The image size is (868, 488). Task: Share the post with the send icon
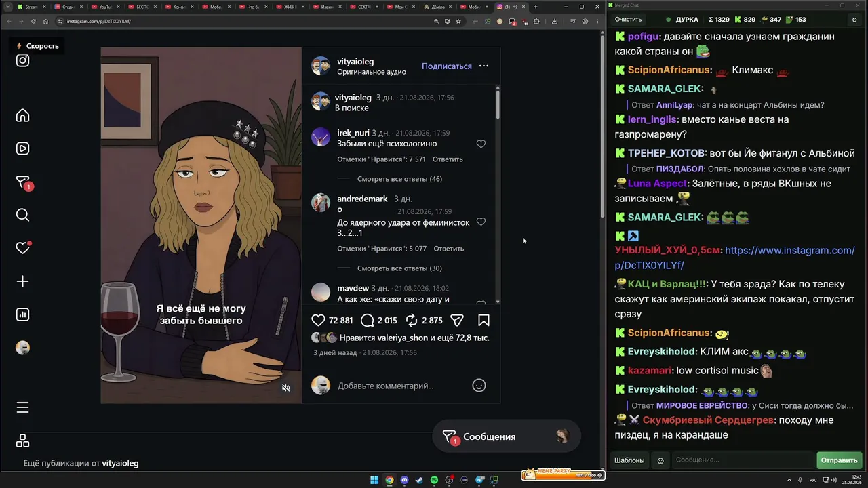[x=457, y=320]
